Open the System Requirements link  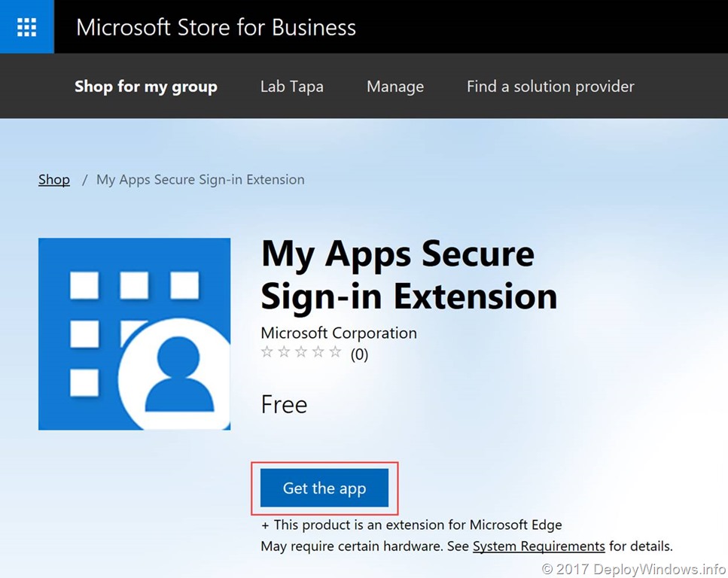538,546
